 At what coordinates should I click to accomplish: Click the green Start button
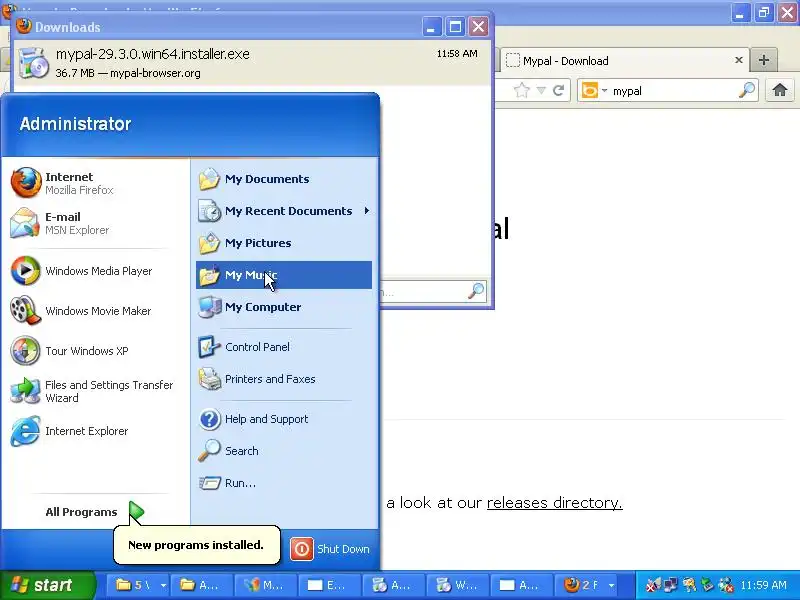(x=47, y=585)
